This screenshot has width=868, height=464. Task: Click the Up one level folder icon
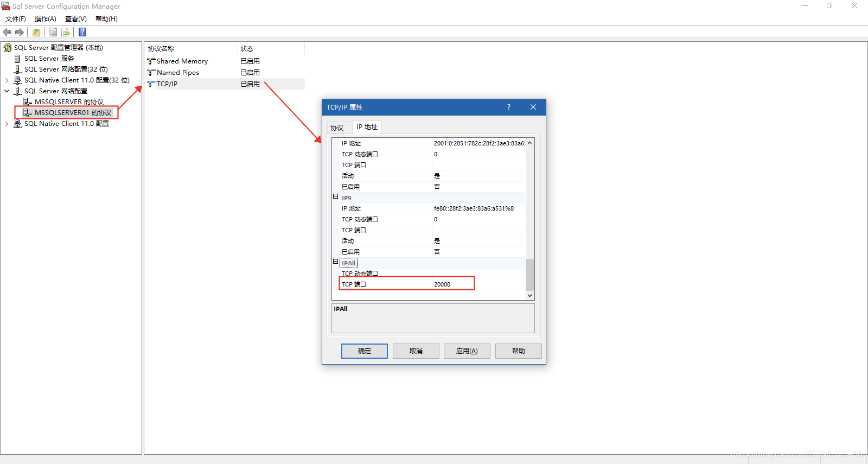(x=36, y=32)
